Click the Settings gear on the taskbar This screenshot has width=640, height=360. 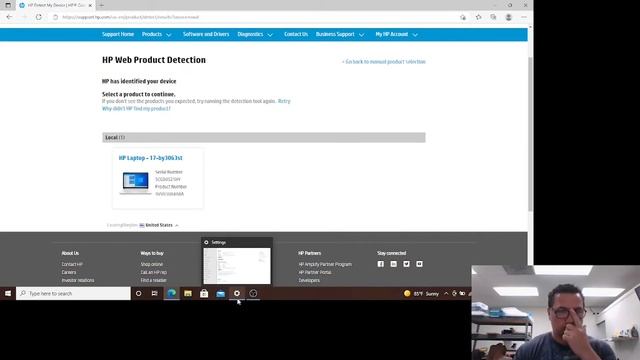(237, 293)
